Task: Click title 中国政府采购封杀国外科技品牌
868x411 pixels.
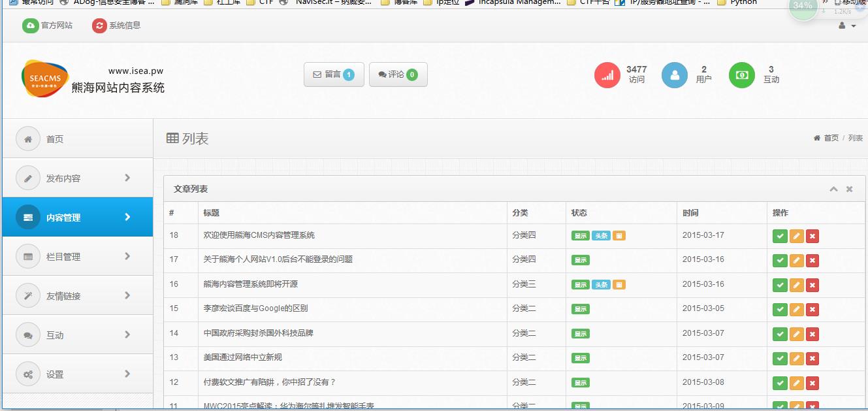Action: pyautogui.click(x=258, y=333)
